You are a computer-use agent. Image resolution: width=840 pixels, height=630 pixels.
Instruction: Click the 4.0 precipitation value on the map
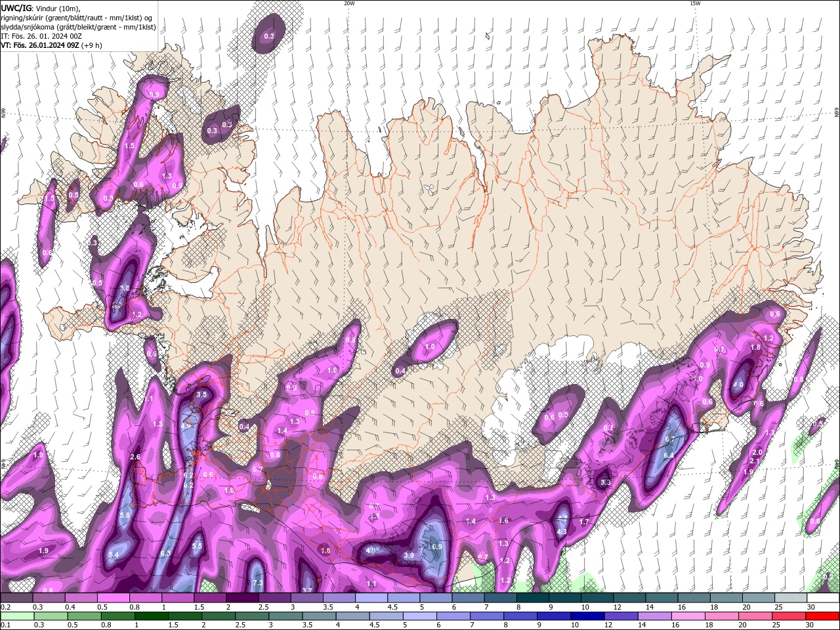[x=738, y=385]
